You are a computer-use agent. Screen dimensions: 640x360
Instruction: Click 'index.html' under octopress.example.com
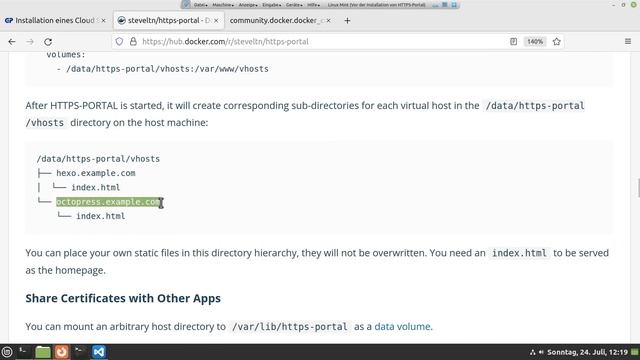click(100, 216)
